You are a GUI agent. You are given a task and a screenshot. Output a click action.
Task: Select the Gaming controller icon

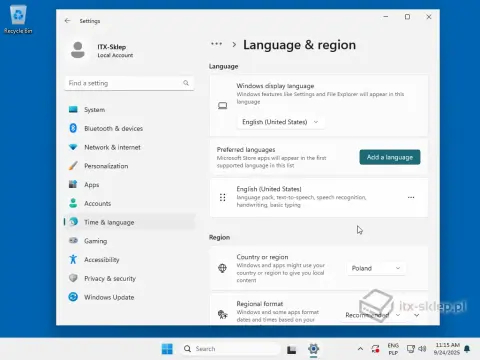coord(73,240)
